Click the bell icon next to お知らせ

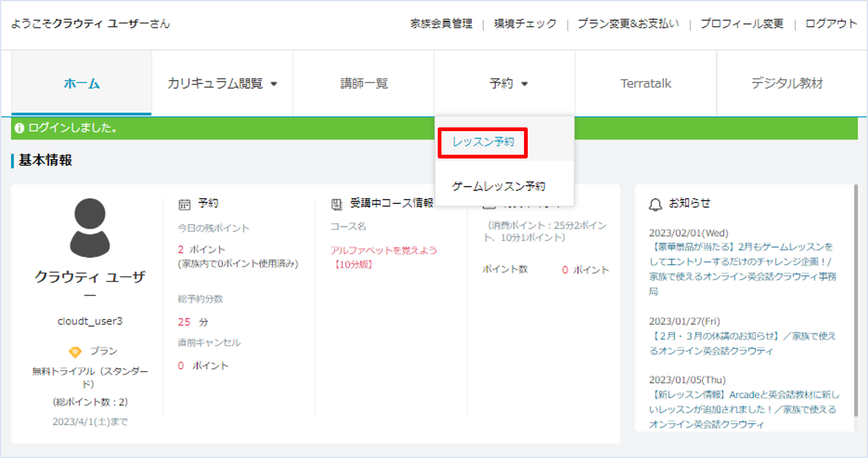coord(655,204)
